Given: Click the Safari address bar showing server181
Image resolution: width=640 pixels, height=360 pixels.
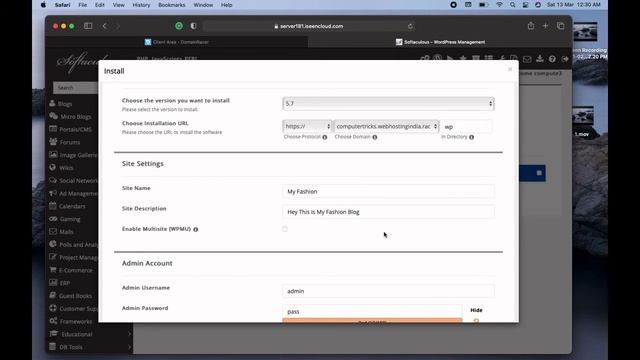Looking at the screenshot, I should pyautogui.click(x=309, y=26).
